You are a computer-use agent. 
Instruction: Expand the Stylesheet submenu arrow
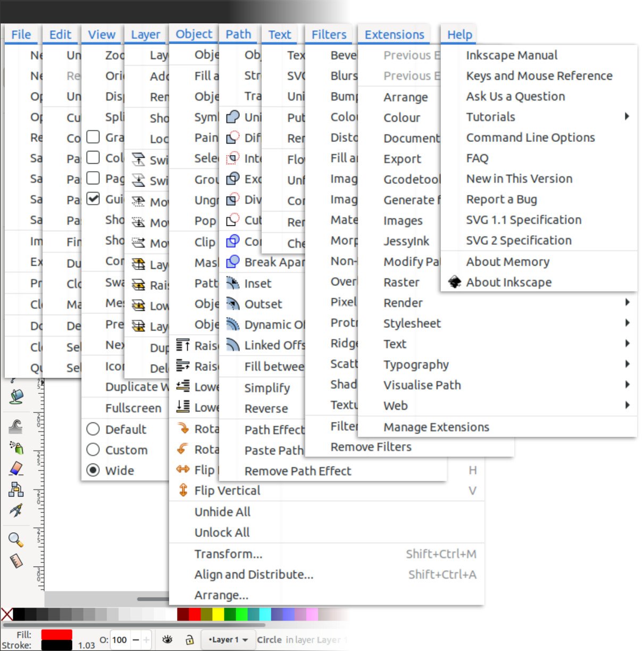(x=627, y=323)
